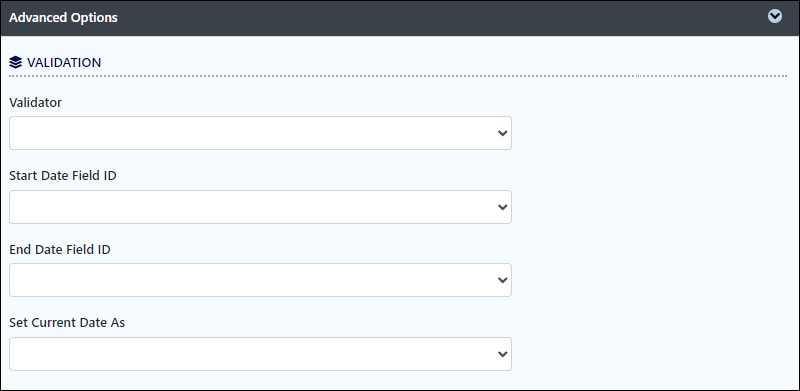
Task: Collapse the Advanced Options panel chevron
Action: (774, 17)
